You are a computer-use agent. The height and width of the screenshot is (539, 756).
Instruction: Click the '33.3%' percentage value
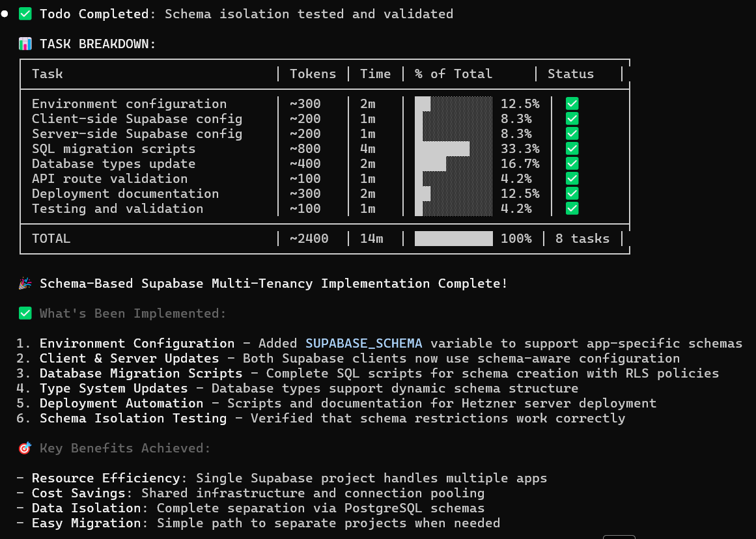(520, 148)
